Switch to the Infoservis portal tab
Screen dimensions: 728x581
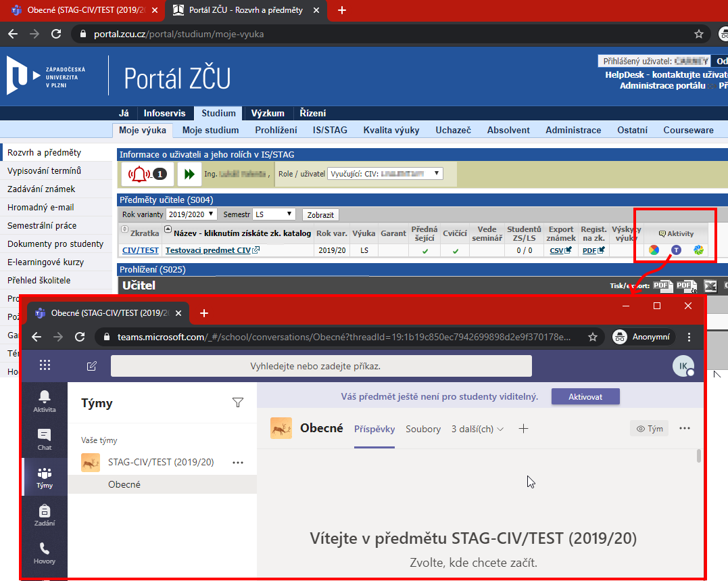pyautogui.click(x=164, y=113)
